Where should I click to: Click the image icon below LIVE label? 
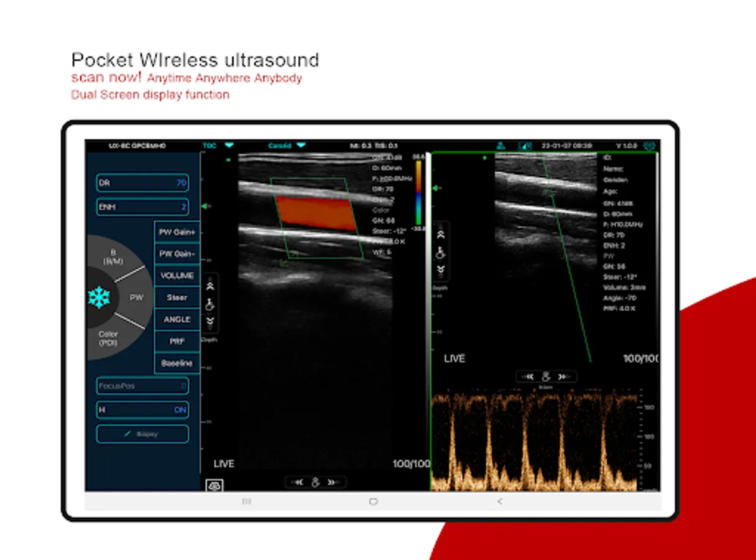pos(214,485)
